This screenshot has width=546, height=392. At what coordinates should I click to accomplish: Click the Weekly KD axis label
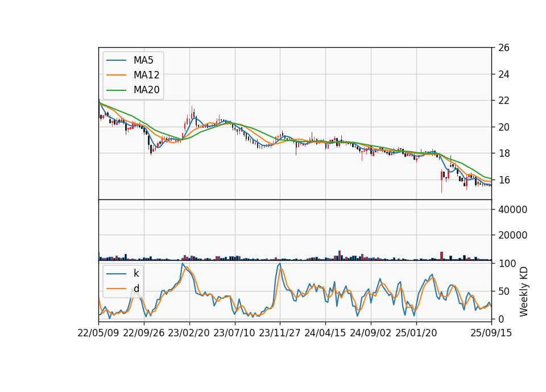523,291
